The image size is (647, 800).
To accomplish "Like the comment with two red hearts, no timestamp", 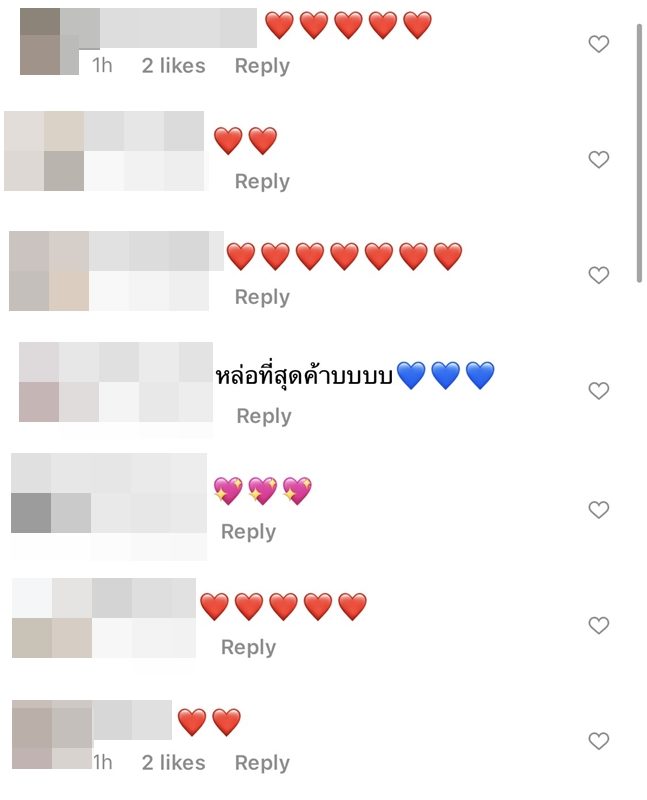I will click(599, 160).
